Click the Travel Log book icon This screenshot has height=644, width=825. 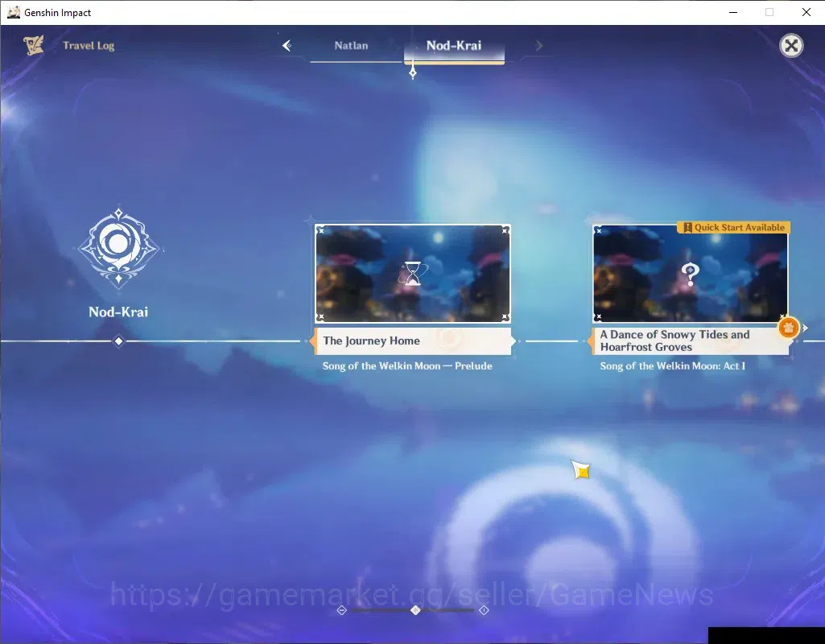coord(34,45)
